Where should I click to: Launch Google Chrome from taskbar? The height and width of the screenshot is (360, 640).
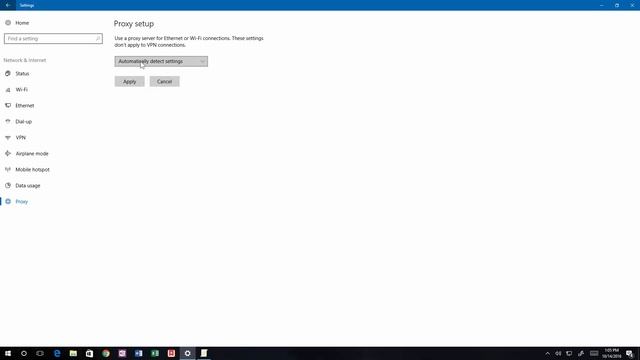click(x=106, y=353)
